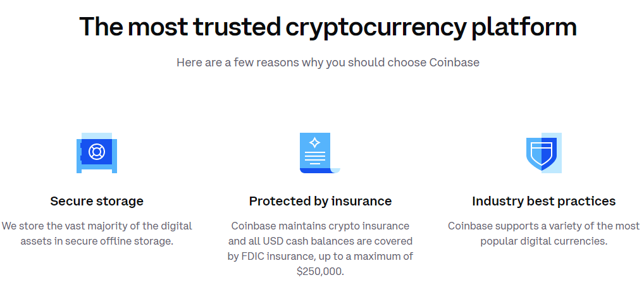Click the insurance document scroll icon
The image size is (644, 287).
pos(320,153)
